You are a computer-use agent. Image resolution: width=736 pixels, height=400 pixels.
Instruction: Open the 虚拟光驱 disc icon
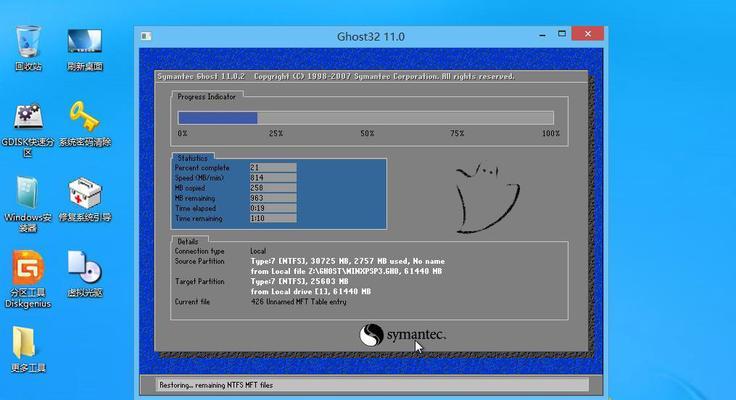[85, 274]
